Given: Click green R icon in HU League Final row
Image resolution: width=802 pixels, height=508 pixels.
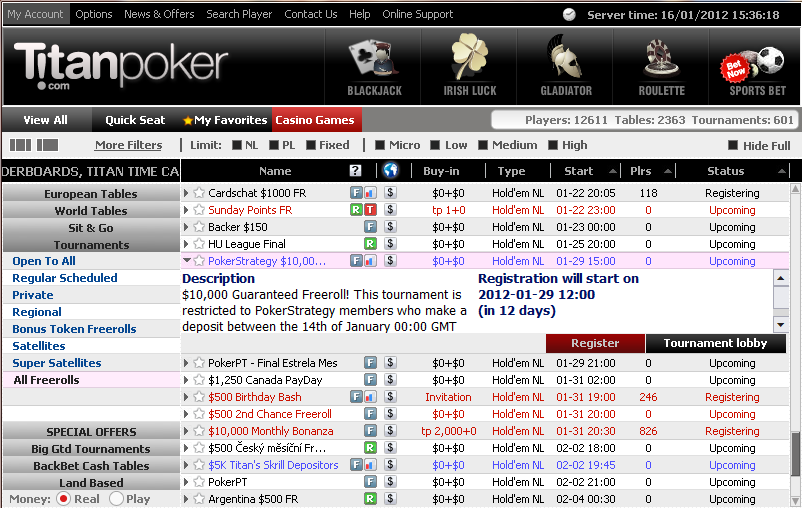Looking at the screenshot, I should click(370, 244).
